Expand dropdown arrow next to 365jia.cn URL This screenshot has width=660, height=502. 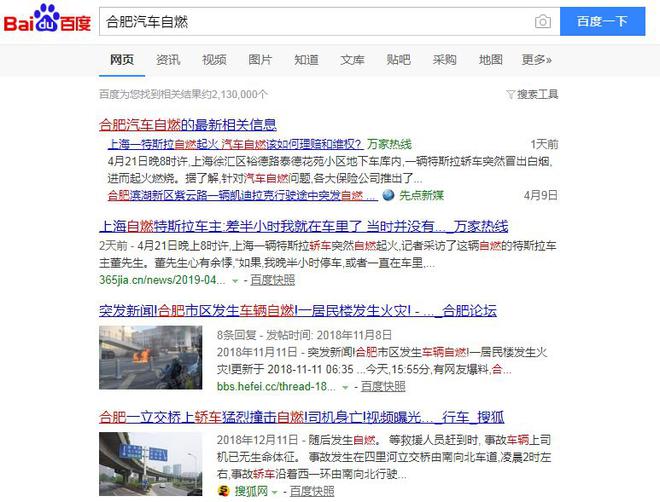pyautogui.click(x=235, y=281)
